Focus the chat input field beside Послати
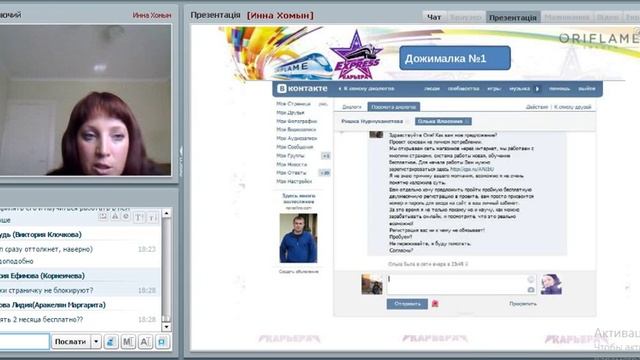Image resolution: width=640 pixels, height=360 pixels. [x=24, y=342]
